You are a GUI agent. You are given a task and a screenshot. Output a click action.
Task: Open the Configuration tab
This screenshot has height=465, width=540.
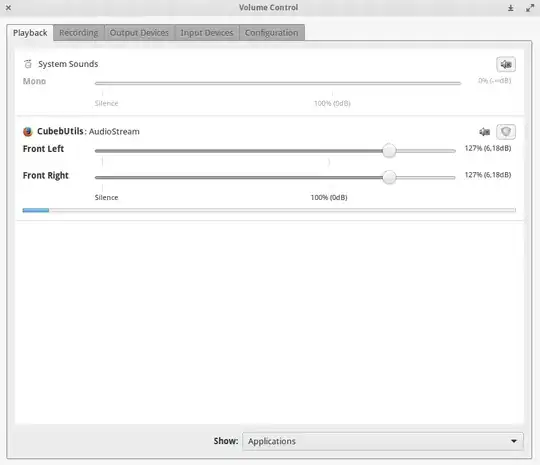pos(271,33)
